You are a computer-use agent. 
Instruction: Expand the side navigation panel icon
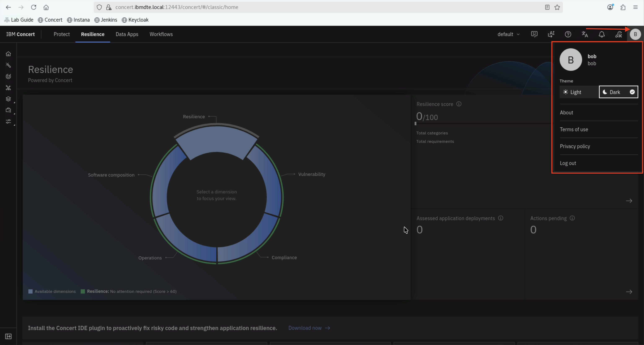point(8,336)
